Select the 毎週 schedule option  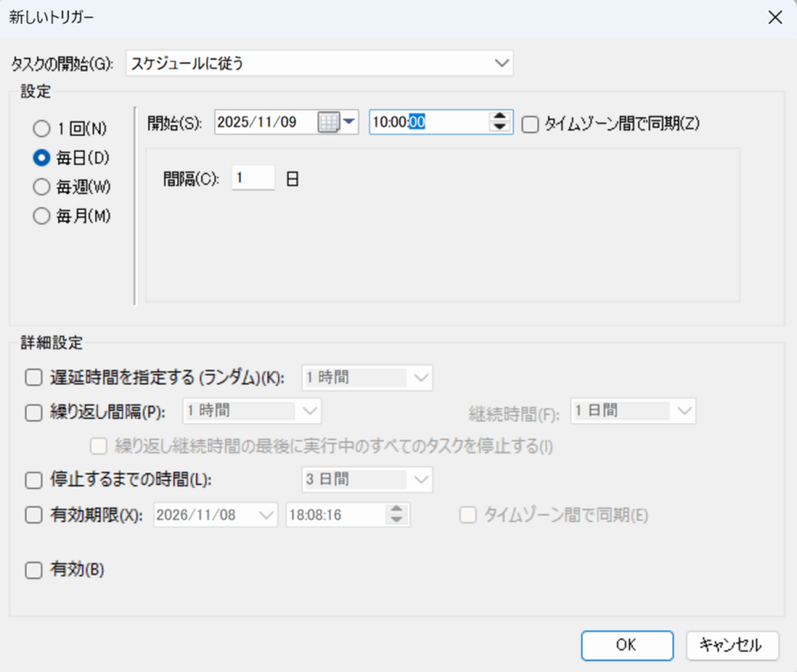click(x=41, y=187)
